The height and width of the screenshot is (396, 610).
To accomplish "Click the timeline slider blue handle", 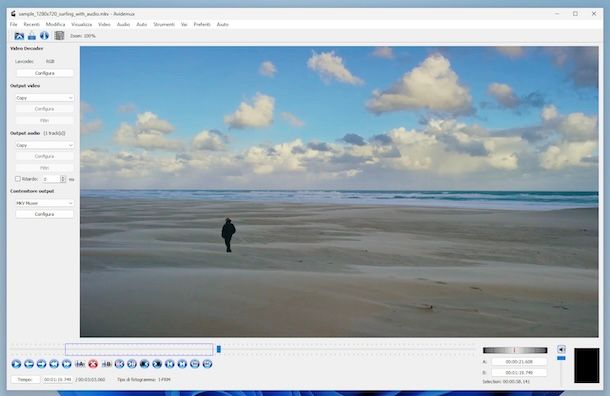I will (219, 349).
